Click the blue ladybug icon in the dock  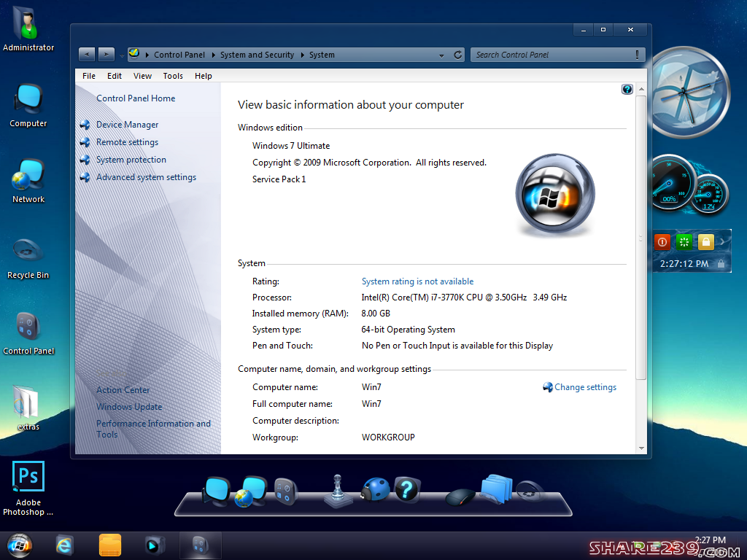(x=375, y=489)
